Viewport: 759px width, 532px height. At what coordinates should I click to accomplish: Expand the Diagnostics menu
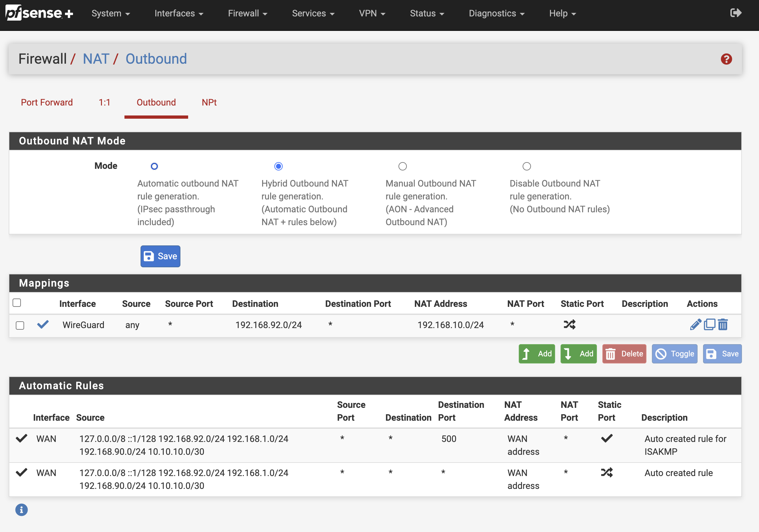coord(496,13)
